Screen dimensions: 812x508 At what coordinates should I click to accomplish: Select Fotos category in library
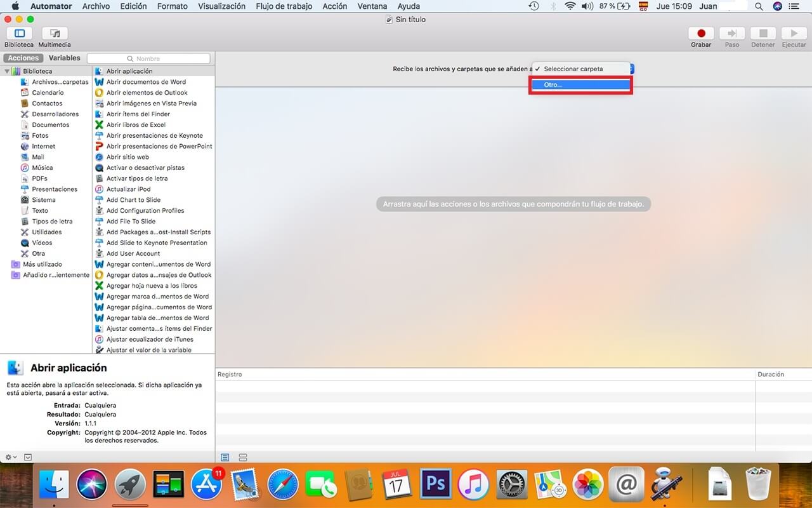40,136
